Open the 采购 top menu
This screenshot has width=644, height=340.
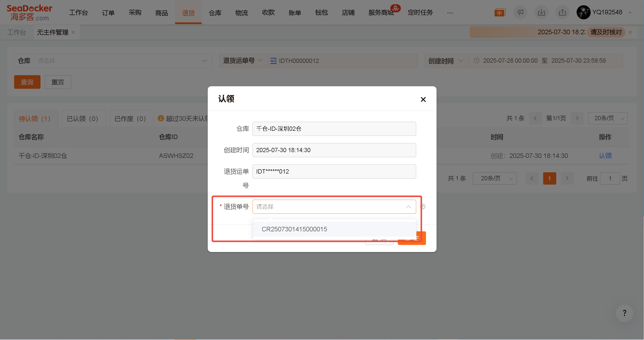point(135,13)
